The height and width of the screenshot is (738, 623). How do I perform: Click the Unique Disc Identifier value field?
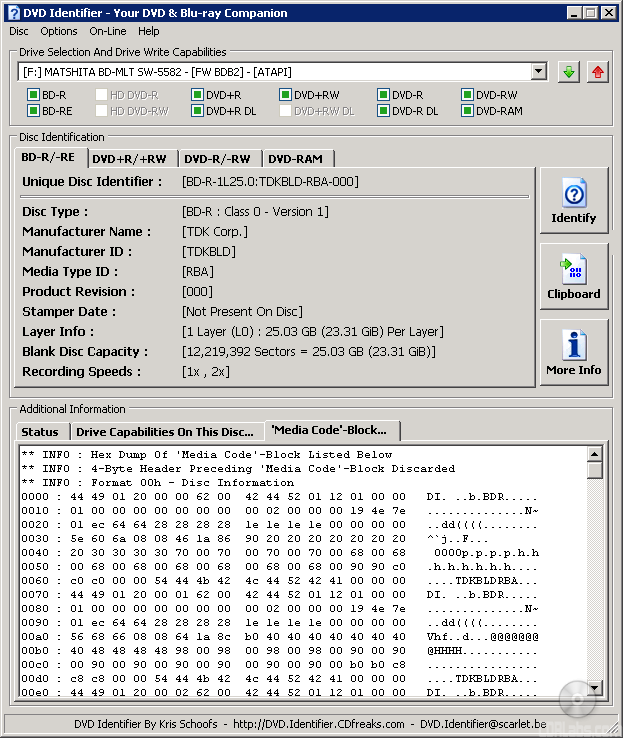[x=270, y=181]
